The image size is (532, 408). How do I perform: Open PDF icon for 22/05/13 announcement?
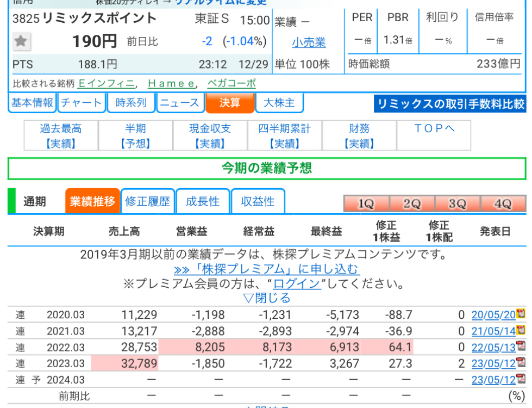pyautogui.click(x=521, y=346)
